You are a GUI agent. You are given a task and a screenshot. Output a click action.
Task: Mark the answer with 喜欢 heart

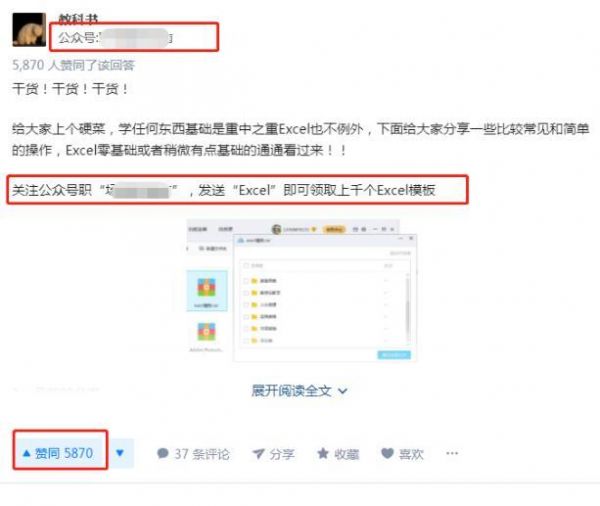coord(403,454)
